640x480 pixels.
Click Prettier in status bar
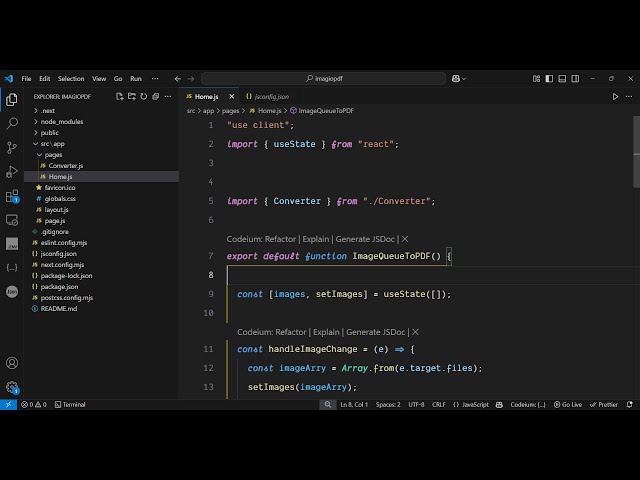click(x=604, y=404)
